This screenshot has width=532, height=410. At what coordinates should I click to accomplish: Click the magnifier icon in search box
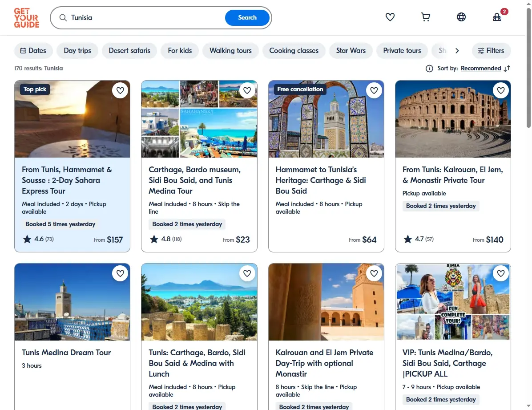[x=63, y=18]
